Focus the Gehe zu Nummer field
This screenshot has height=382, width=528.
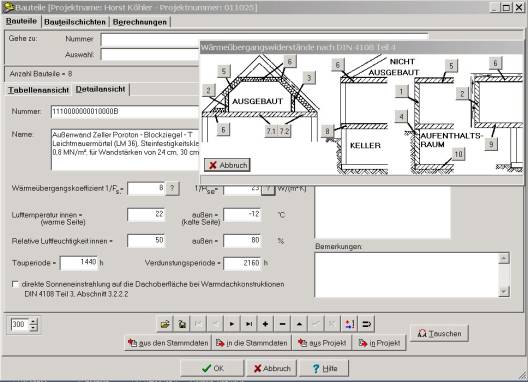(x=264, y=39)
